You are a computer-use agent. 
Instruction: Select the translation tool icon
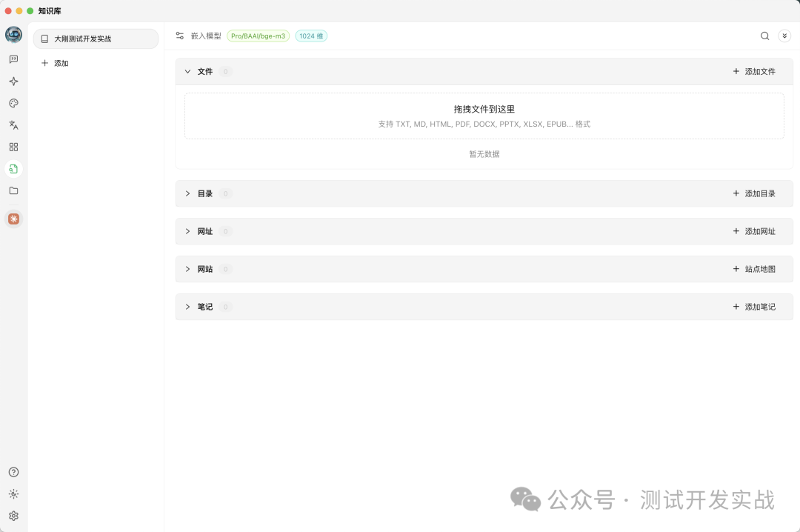point(13,124)
